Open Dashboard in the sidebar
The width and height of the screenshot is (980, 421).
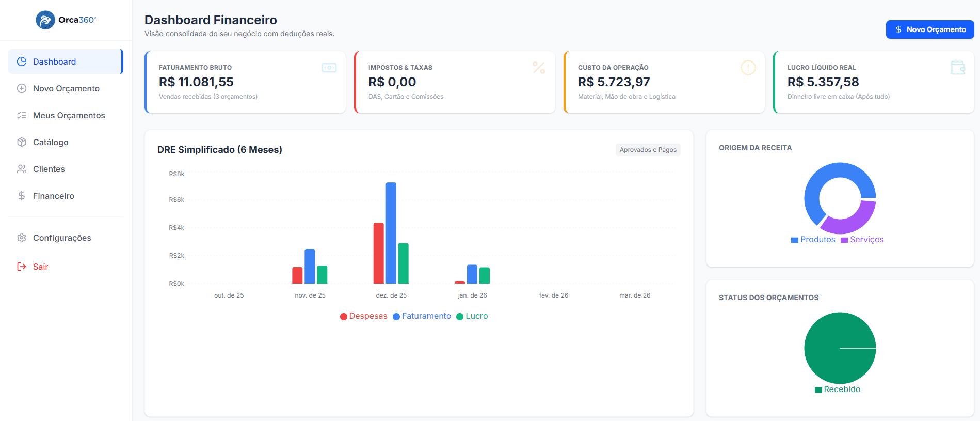[x=66, y=61]
